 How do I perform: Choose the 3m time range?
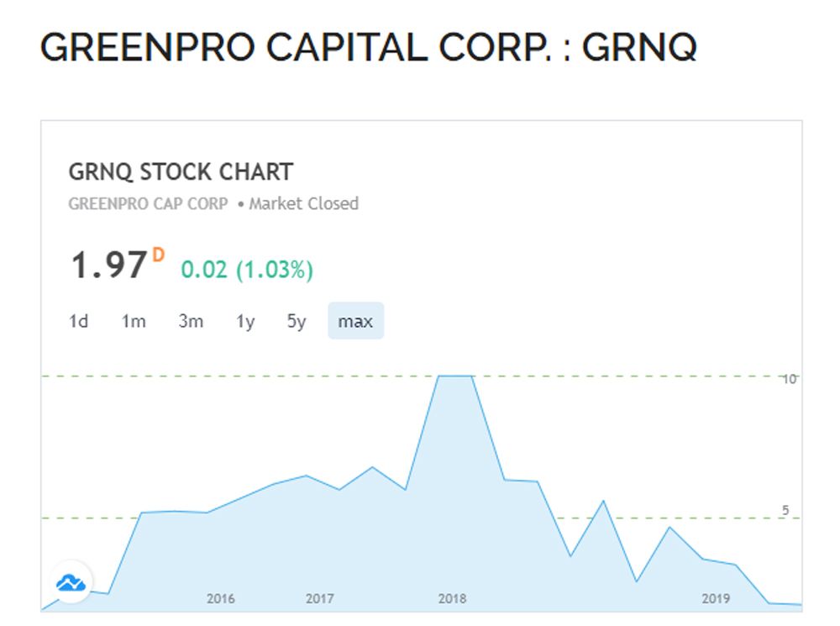tap(191, 321)
